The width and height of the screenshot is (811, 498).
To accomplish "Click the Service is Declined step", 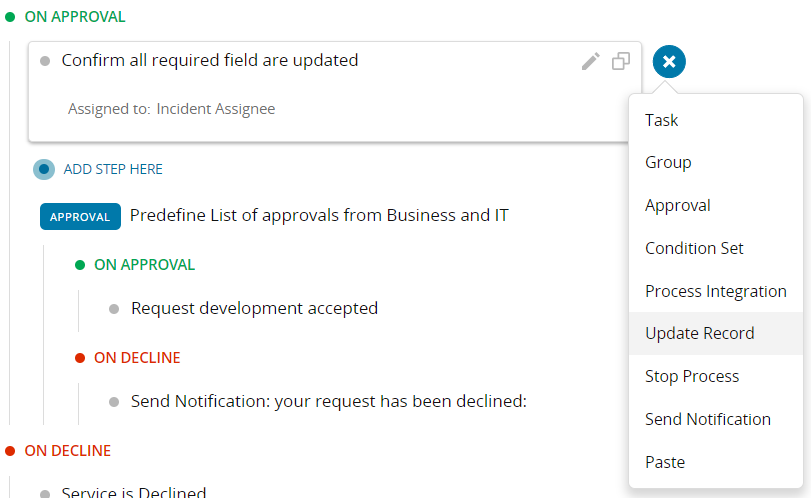I will [133, 492].
